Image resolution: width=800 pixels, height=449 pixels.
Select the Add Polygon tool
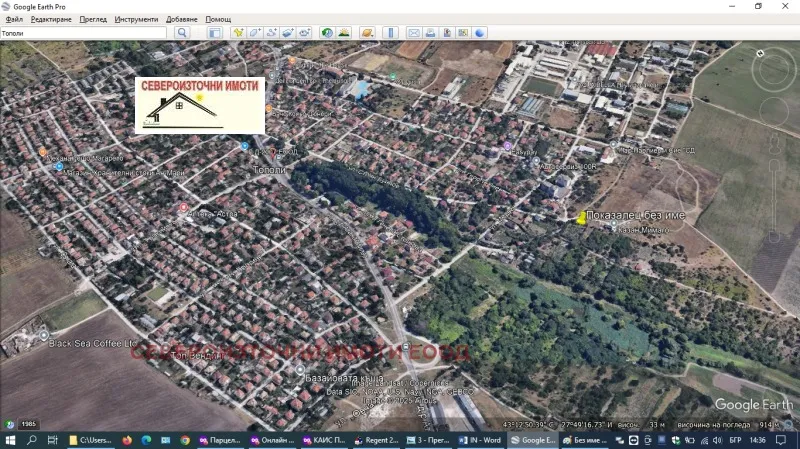click(x=255, y=33)
